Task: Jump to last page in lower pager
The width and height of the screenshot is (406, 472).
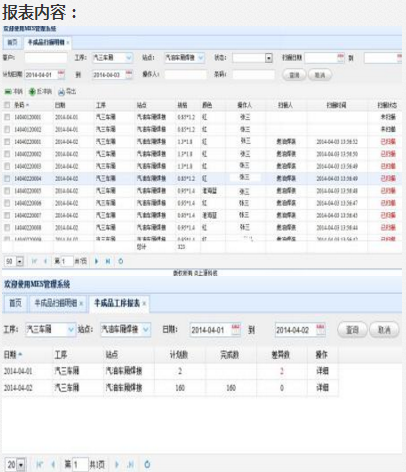Action: point(131,464)
